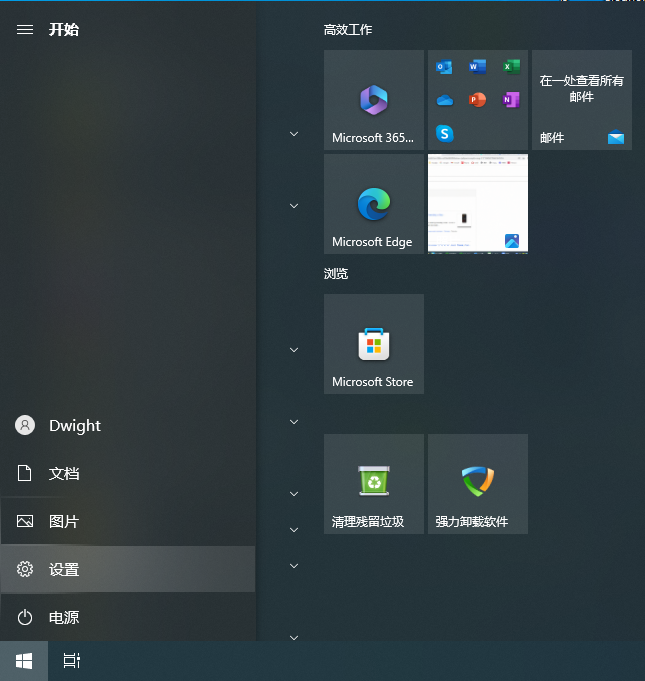The image size is (645, 681).
Task: Launch Word from the Office folder tile
Action: point(477,67)
